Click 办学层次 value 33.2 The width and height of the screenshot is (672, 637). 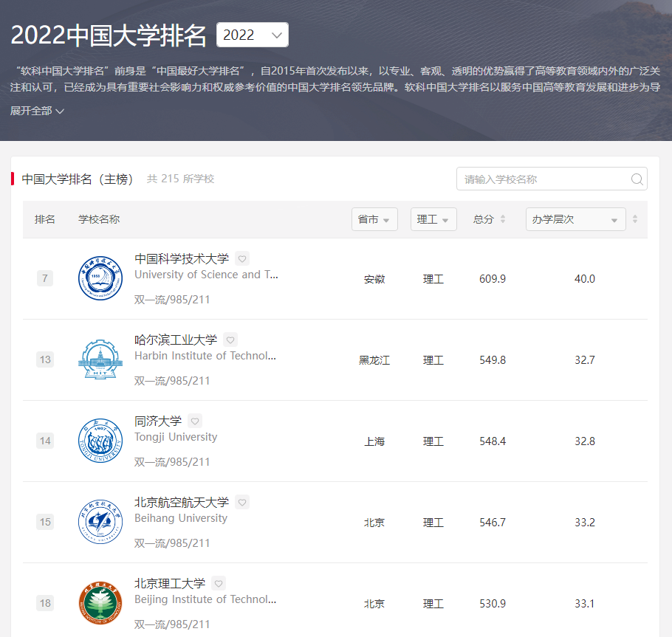coord(585,522)
